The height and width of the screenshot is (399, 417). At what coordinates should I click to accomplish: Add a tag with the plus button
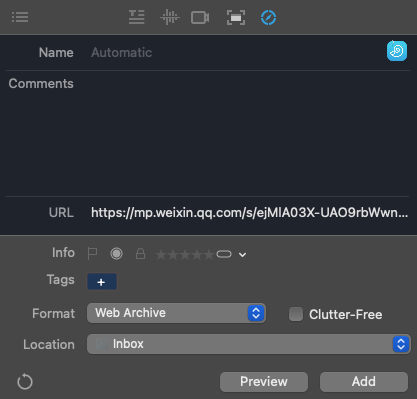point(102,282)
